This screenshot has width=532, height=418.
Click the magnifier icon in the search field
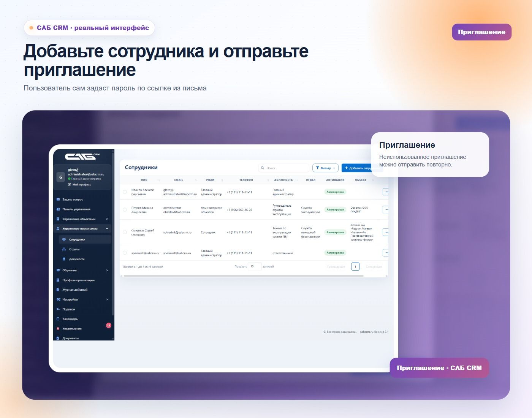click(263, 168)
